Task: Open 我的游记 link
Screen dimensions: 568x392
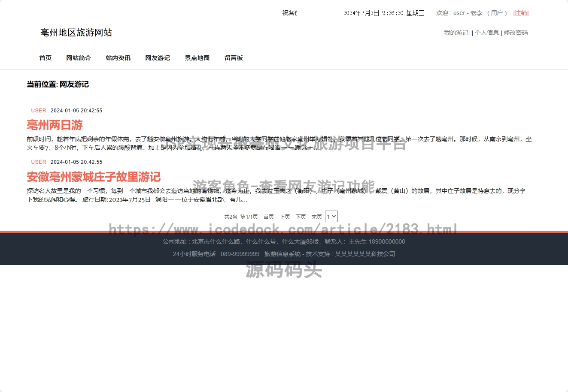Action: (x=456, y=33)
